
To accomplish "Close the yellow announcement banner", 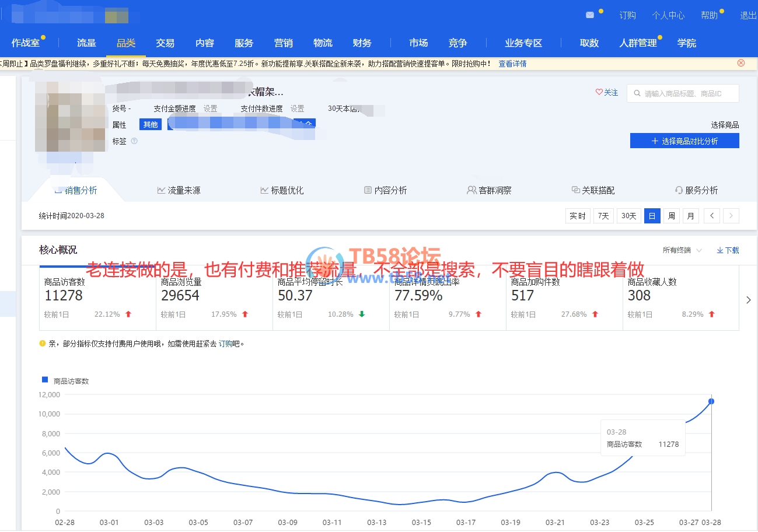I will [x=741, y=63].
